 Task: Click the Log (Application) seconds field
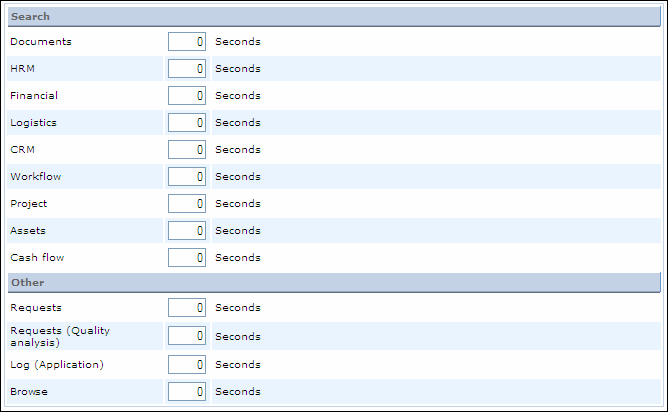[x=187, y=365]
